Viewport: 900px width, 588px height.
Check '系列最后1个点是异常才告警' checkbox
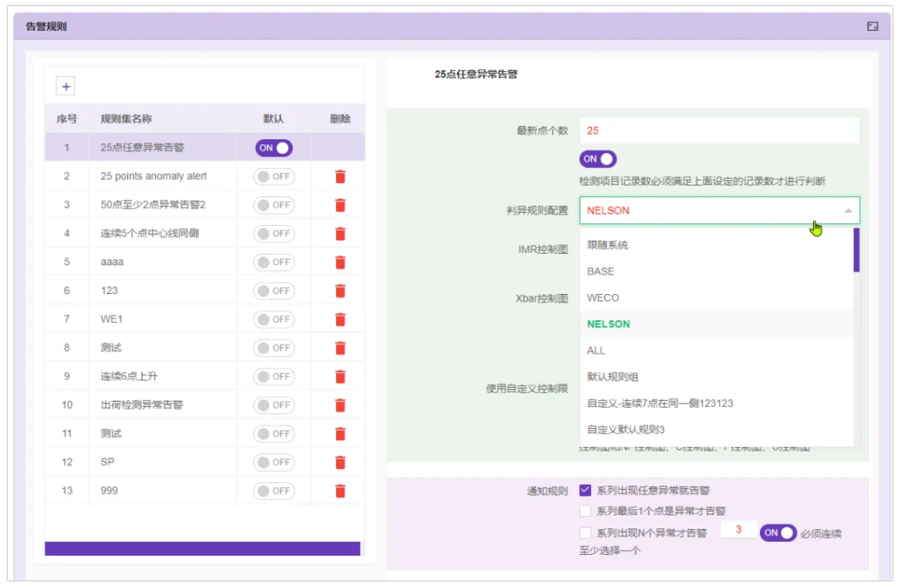586,511
